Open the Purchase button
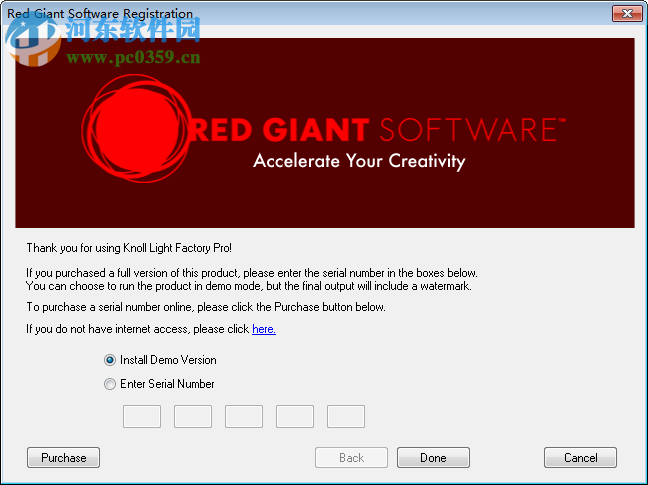The height and width of the screenshot is (485, 648). (x=64, y=458)
